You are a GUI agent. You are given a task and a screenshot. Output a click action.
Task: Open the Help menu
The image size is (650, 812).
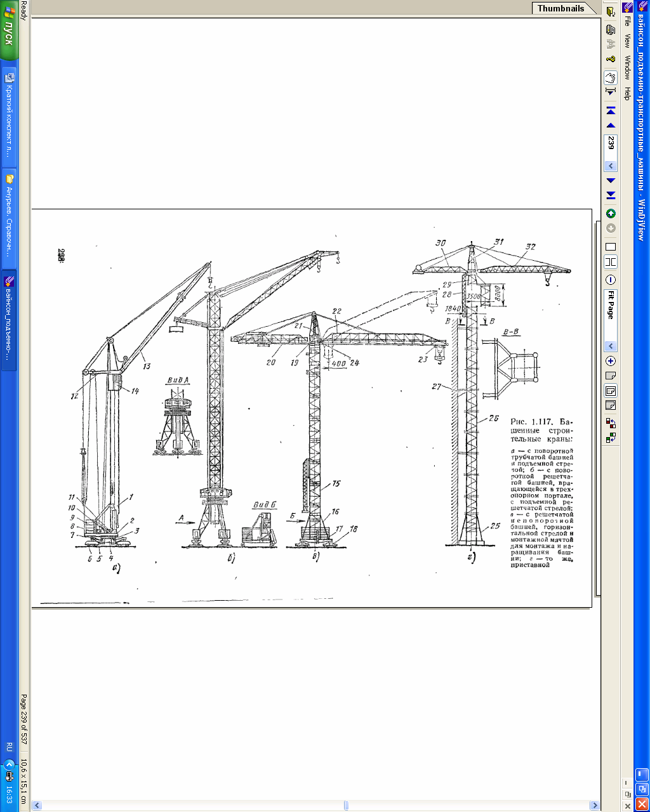tap(627, 93)
